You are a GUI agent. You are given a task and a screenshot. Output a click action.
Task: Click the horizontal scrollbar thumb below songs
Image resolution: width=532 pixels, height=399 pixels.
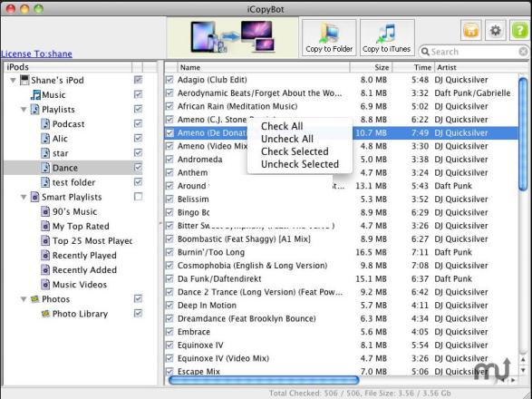click(x=264, y=380)
